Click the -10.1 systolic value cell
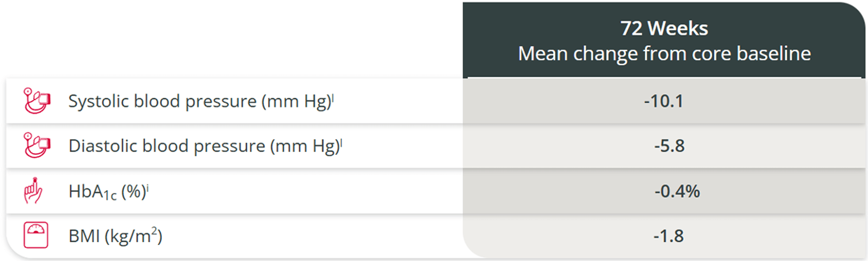868x264 pixels. pyautogui.click(x=664, y=101)
